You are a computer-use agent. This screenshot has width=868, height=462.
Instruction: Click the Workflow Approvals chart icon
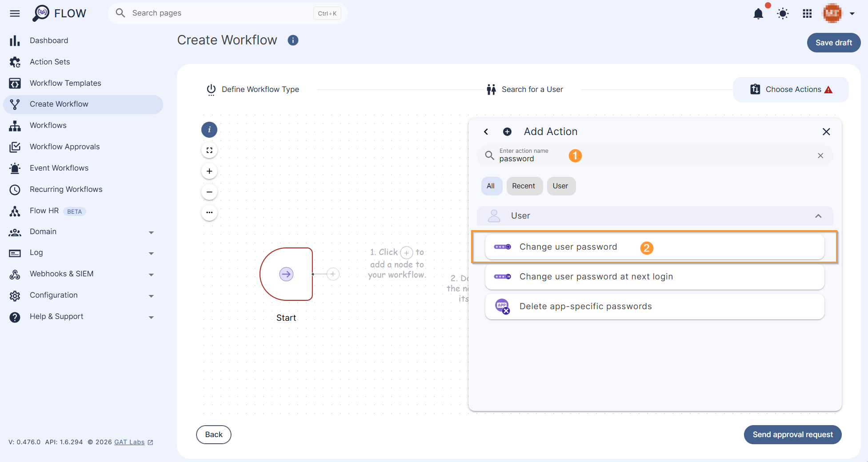coord(15,147)
